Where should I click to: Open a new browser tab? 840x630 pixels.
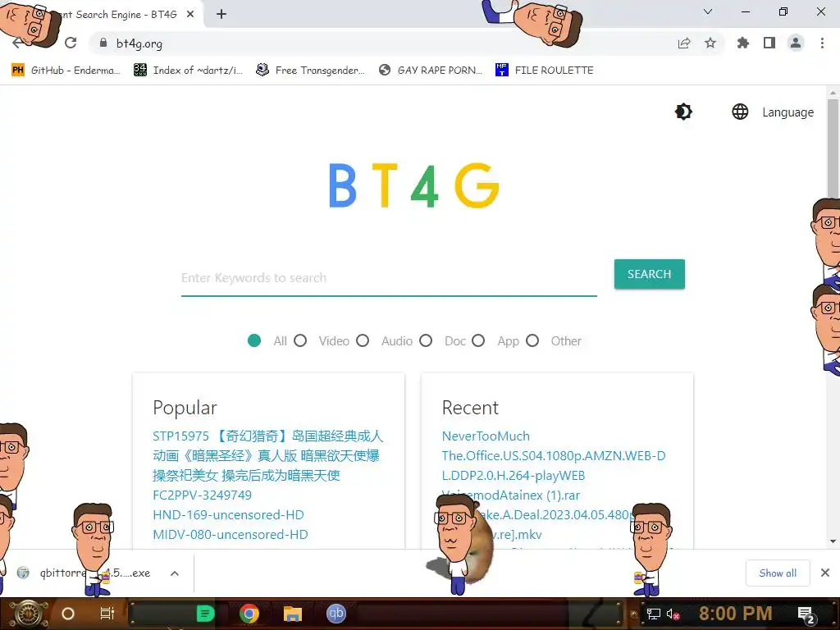(221, 15)
